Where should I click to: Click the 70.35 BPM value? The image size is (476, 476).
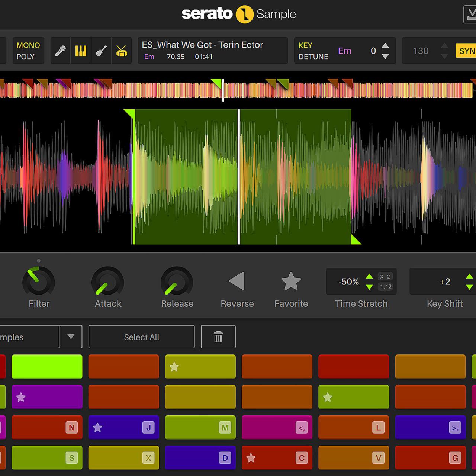(x=176, y=57)
